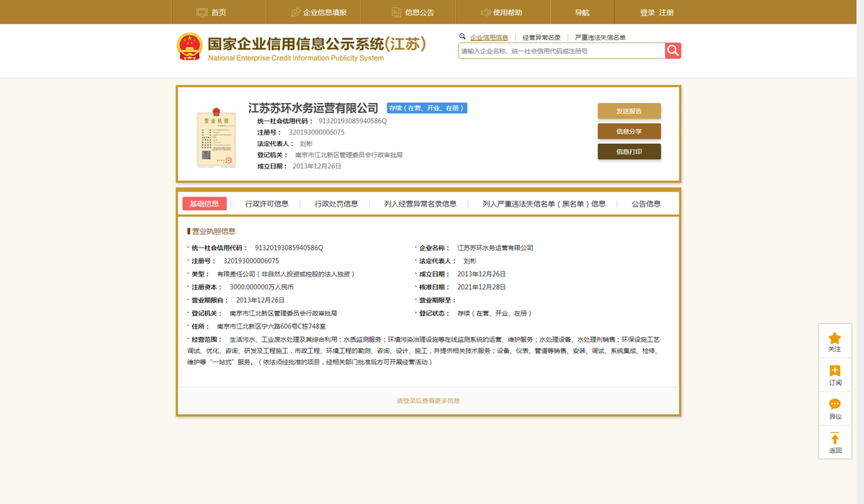Viewport: 864px width, 504px height.
Task: Click 请登录后查看更多信息 link
Action: point(428,400)
